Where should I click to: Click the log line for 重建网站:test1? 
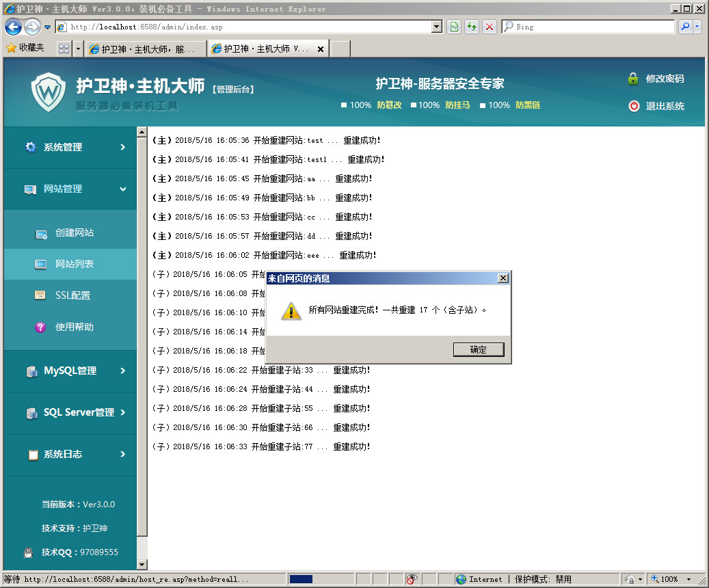click(269, 160)
